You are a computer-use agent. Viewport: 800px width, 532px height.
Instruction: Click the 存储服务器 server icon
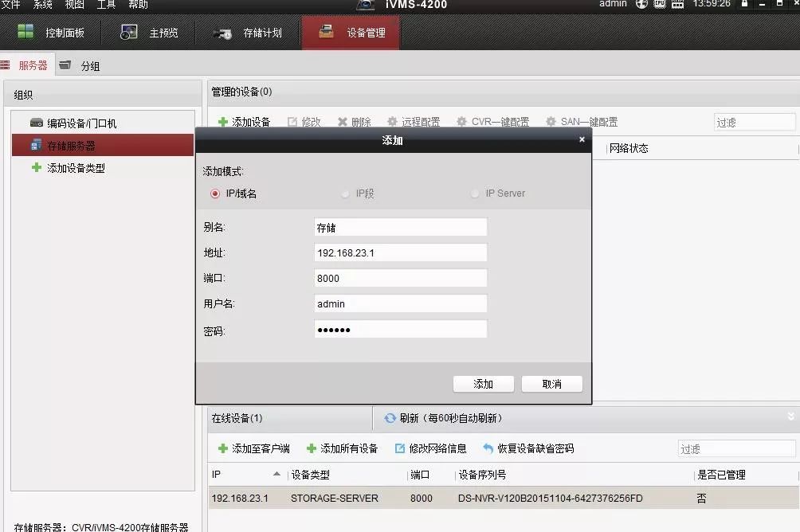click(x=36, y=145)
